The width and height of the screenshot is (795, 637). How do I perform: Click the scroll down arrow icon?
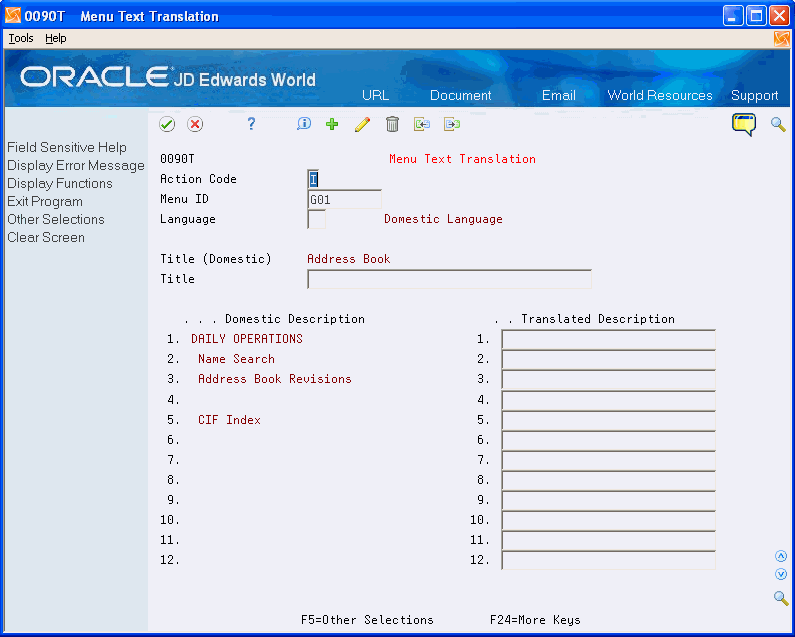coord(781,574)
